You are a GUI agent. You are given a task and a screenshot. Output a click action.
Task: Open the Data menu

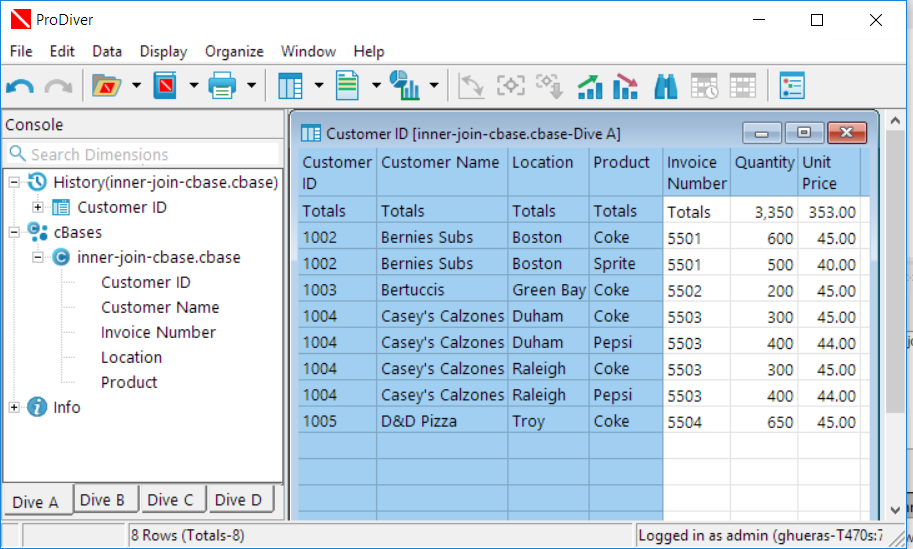pos(107,51)
